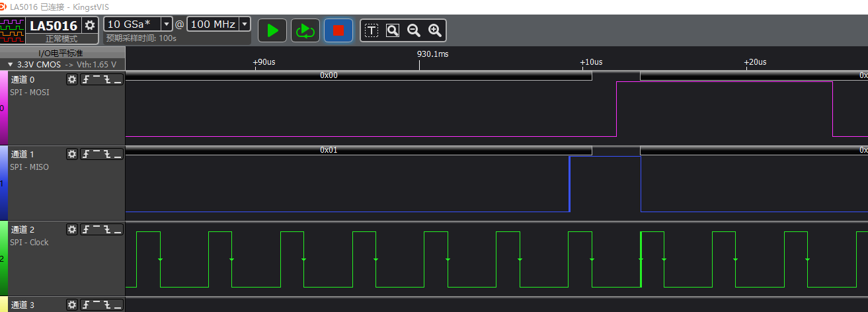Select the SPI - Clock channel label
This screenshot has height=312, width=868.
point(30,243)
